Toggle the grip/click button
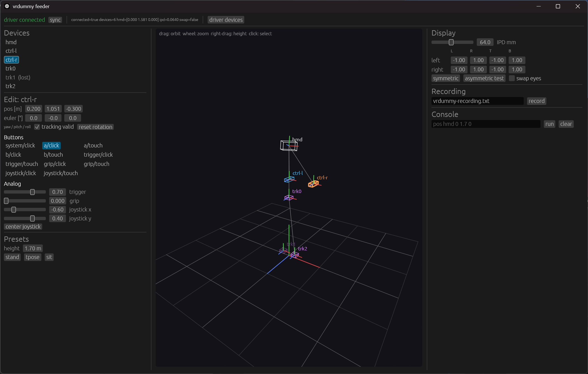This screenshot has width=588, height=374. [x=55, y=164]
